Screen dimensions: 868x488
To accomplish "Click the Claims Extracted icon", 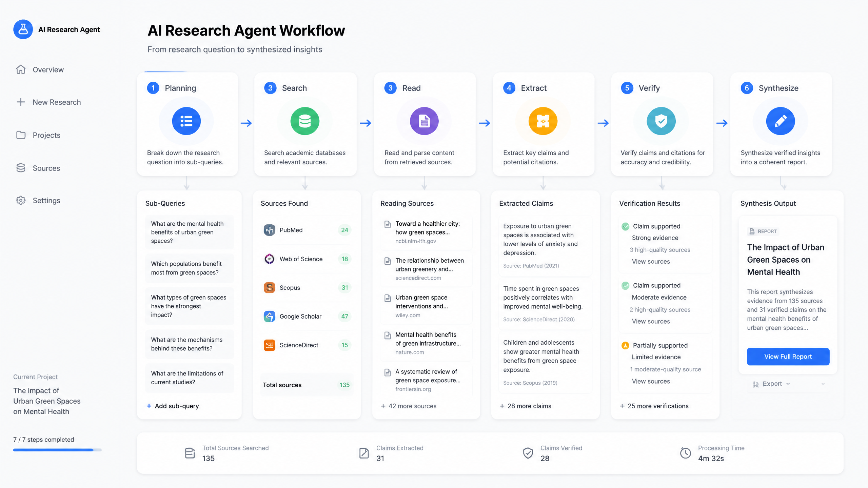I will tap(364, 453).
